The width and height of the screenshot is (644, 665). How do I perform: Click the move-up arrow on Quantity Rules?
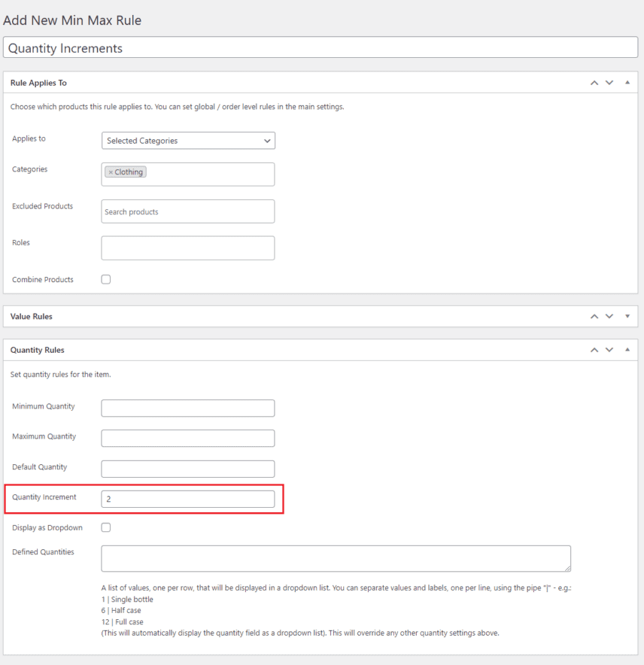594,349
